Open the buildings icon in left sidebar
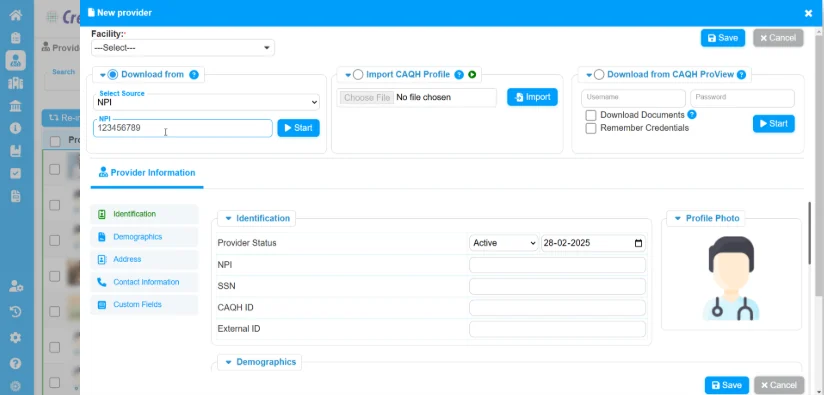 point(15,83)
